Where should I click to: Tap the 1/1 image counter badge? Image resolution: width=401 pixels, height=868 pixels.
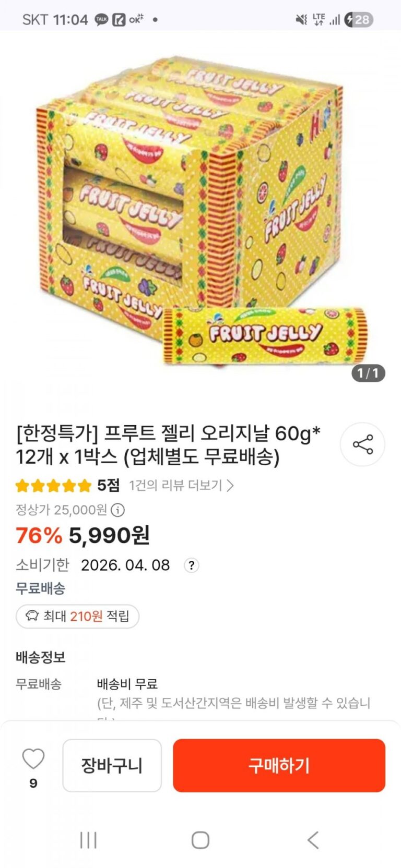368,373
